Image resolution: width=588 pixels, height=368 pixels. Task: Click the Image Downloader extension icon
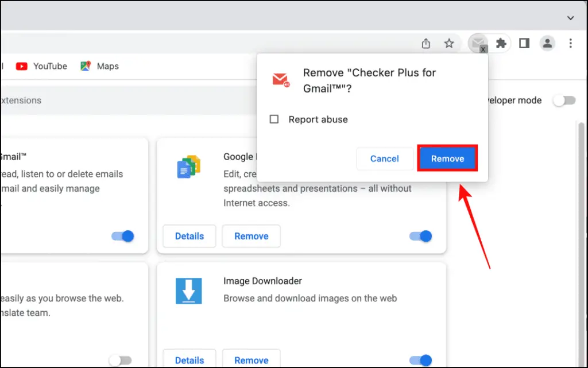188,291
